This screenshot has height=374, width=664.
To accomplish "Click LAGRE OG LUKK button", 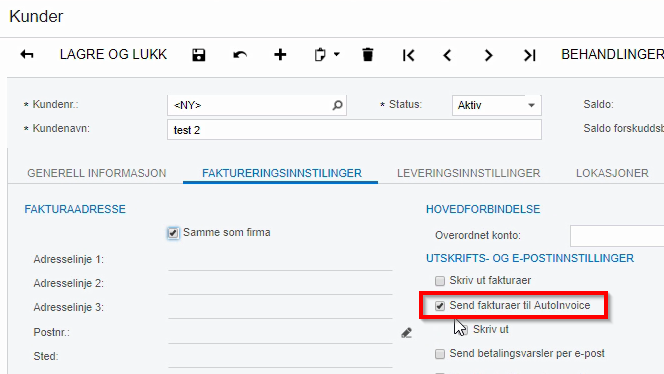I will 113,55.
